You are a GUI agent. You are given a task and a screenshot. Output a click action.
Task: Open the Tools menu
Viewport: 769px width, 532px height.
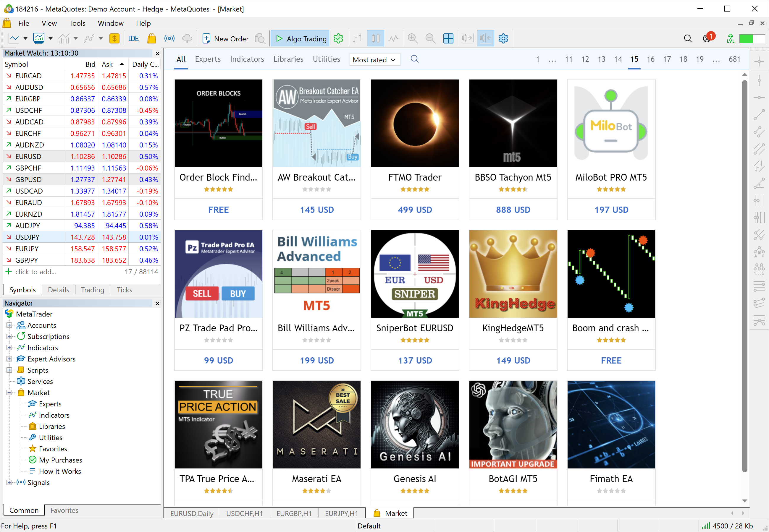pyautogui.click(x=77, y=23)
